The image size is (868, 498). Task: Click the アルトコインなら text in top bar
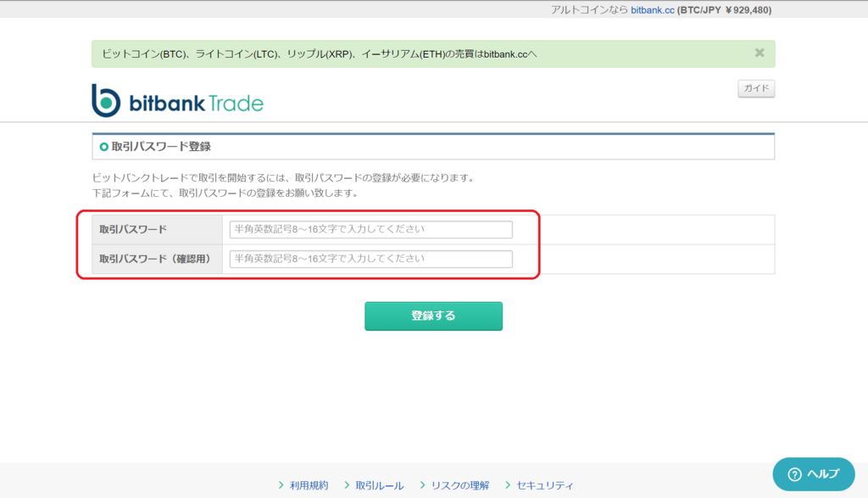coord(590,10)
